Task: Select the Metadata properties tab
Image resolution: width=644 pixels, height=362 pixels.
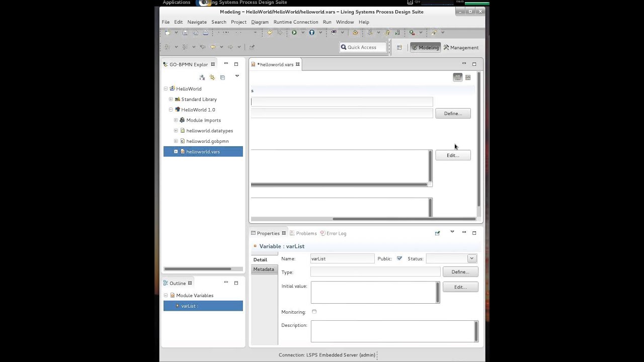Action: click(x=264, y=269)
